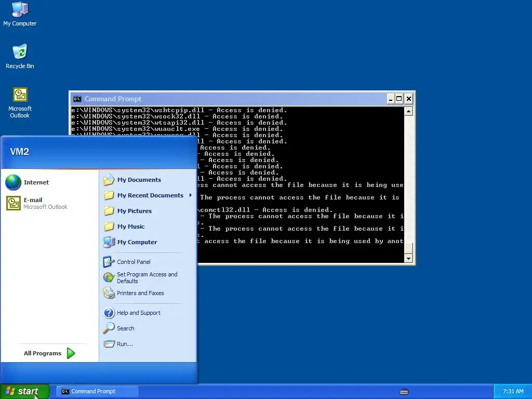Switch to the Command Prompt taskbar button
This screenshot has height=399, width=532.
(x=97, y=391)
